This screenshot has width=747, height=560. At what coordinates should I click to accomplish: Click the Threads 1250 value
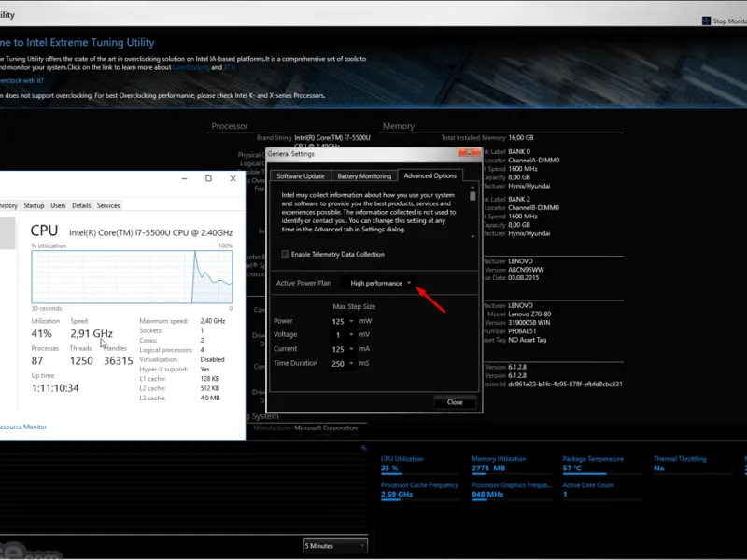[81, 361]
